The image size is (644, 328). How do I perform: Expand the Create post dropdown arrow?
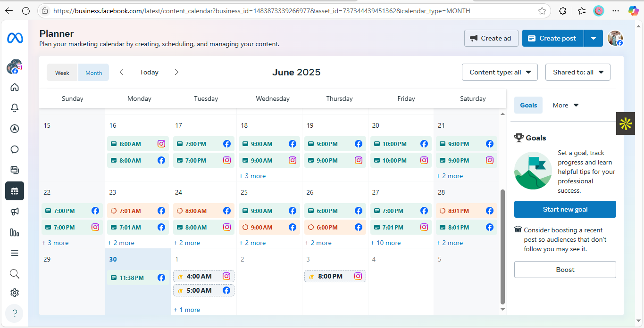click(594, 38)
